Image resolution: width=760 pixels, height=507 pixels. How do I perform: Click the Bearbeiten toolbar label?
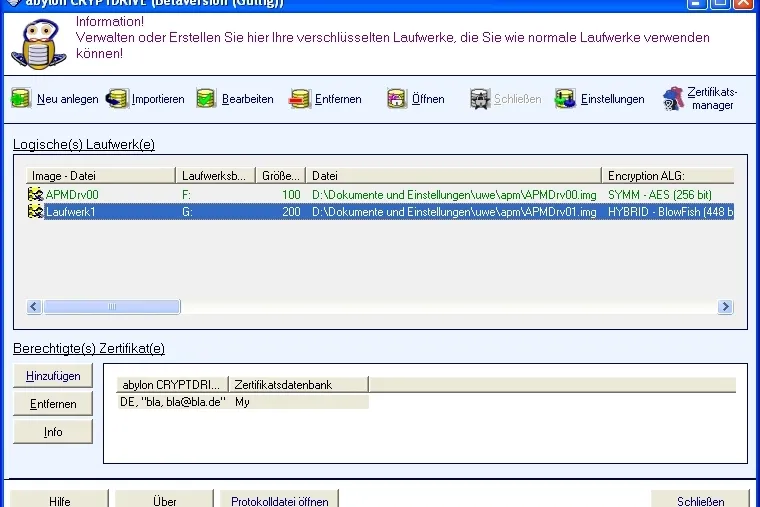(x=248, y=99)
